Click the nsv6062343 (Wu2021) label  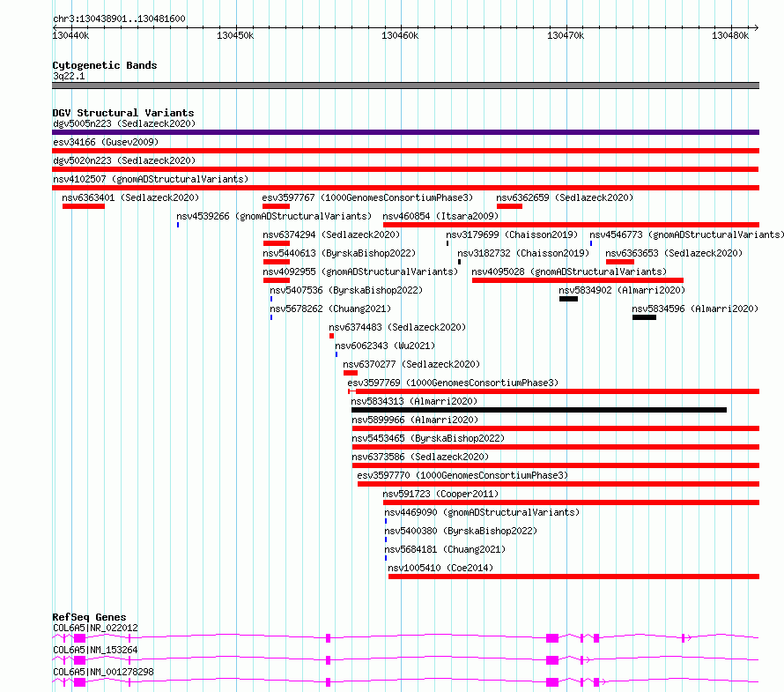[385, 346]
